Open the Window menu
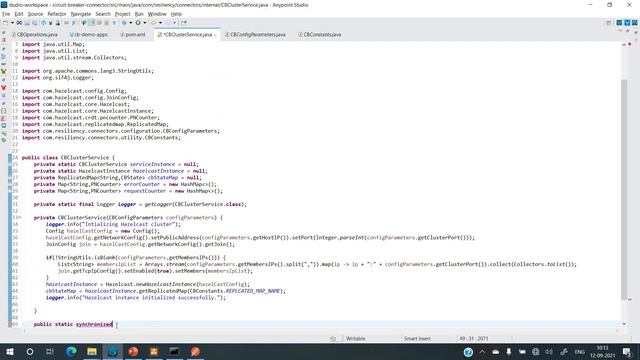Screen dimensions: 640x360 (x=157, y=14)
